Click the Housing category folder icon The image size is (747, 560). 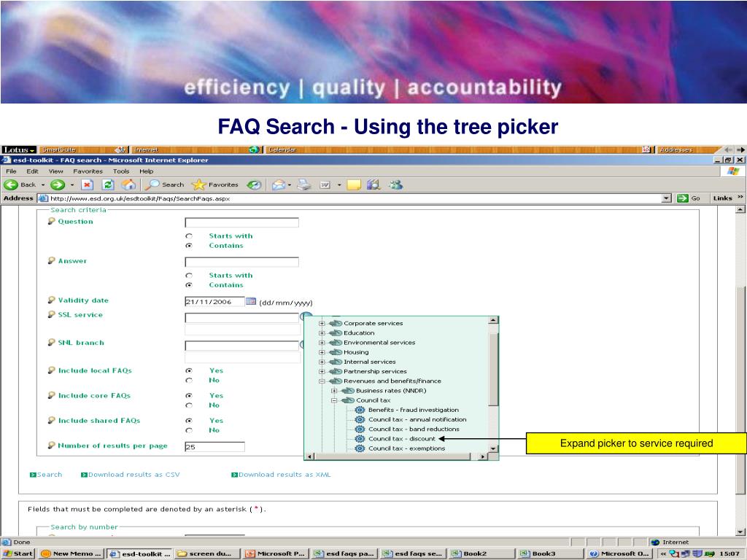pos(336,352)
